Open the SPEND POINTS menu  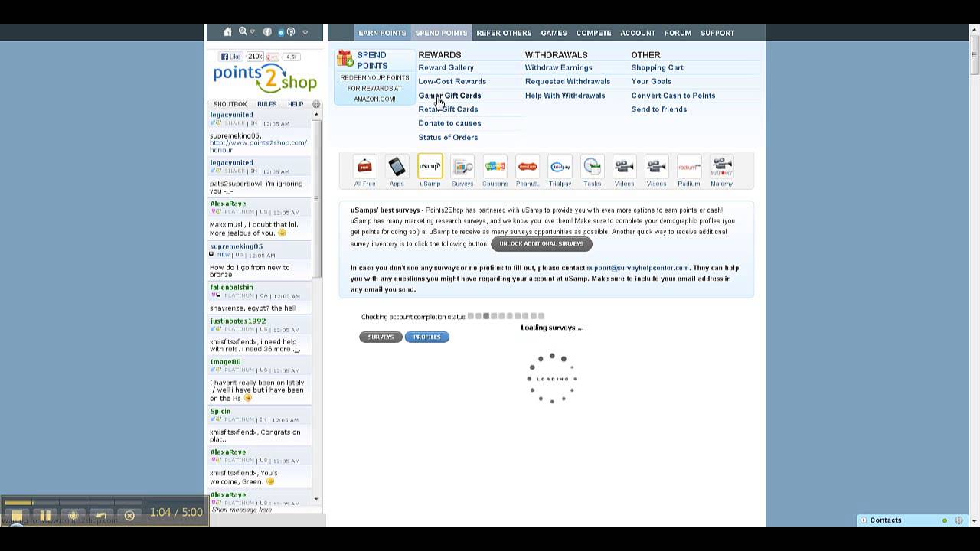click(441, 33)
